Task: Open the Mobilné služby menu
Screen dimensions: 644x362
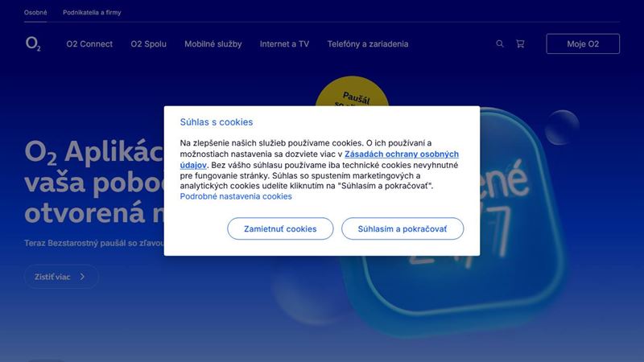Action: point(213,44)
